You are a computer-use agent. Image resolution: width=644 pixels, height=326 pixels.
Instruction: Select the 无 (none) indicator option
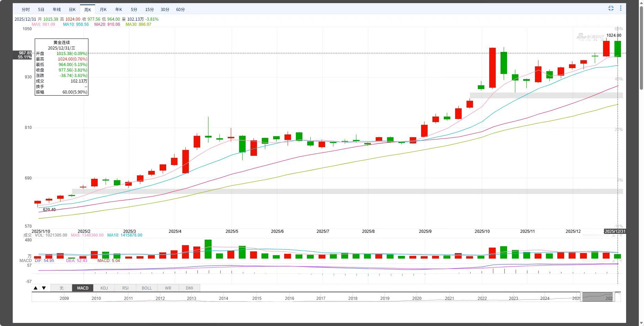point(61,288)
